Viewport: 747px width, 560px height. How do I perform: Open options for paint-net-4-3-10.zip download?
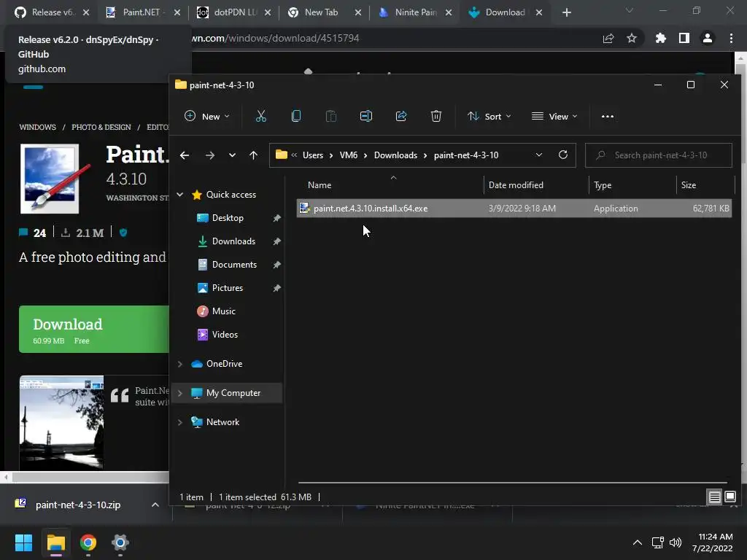(x=155, y=505)
